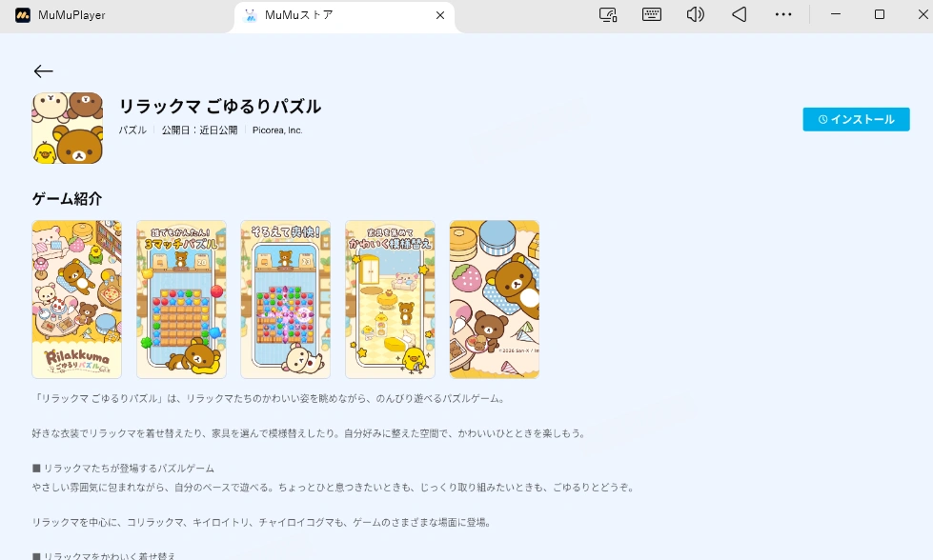
Task: Click the MuMuPlayer title text
Action: [x=71, y=15]
